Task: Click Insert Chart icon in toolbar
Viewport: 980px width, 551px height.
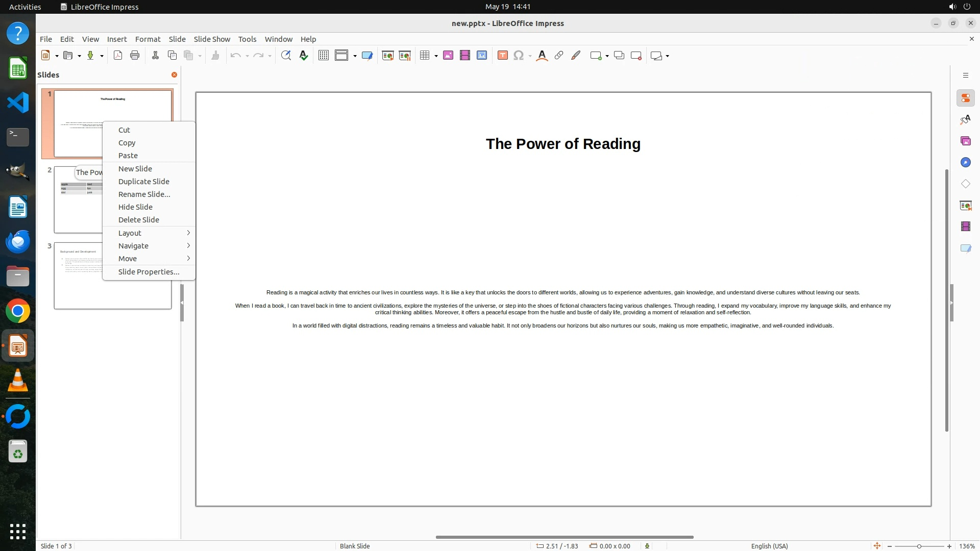Action: click(482, 56)
